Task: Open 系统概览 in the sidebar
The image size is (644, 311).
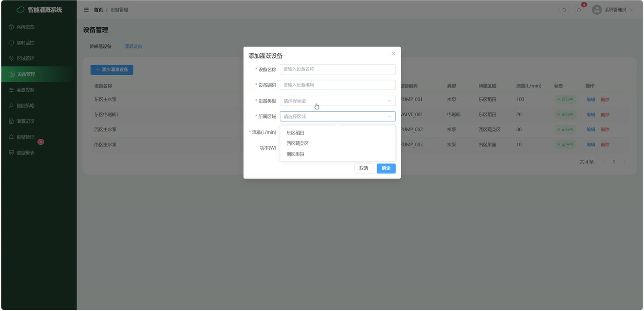Action: pyautogui.click(x=38, y=27)
